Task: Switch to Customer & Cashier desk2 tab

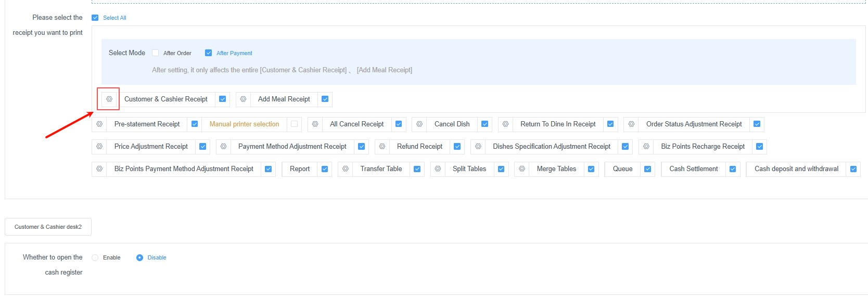Action: (48, 227)
